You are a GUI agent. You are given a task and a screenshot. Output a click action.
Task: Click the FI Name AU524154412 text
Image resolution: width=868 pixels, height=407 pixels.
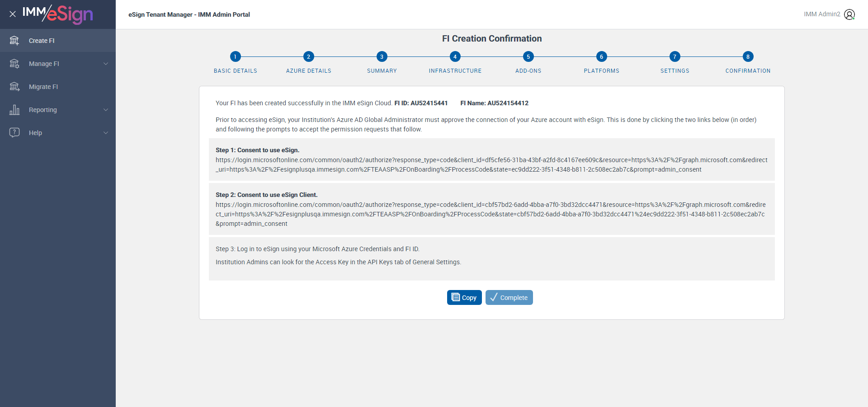pyautogui.click(x=494, y=103)
